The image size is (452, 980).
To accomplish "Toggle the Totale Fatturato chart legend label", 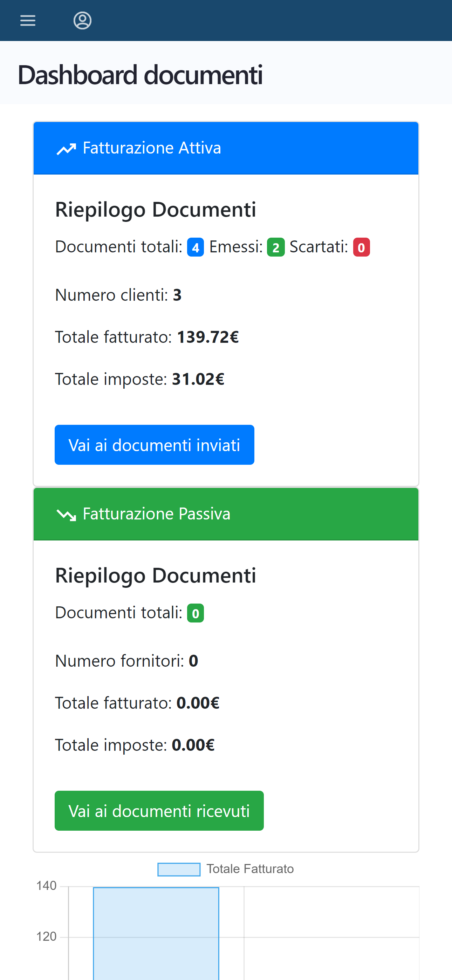I will 250,869.
